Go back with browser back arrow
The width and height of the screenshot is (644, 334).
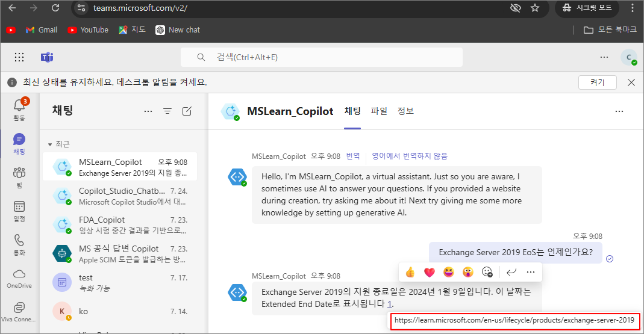pyautogui.click(x=12, y=8)
